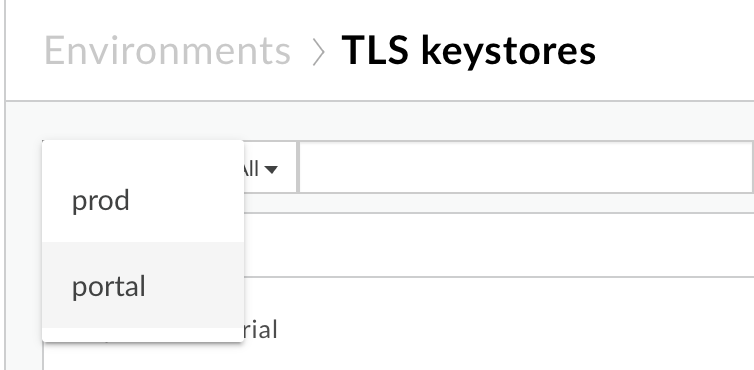
Task: Click the empty bottom padding below portal
Action: tap(143, 334)
